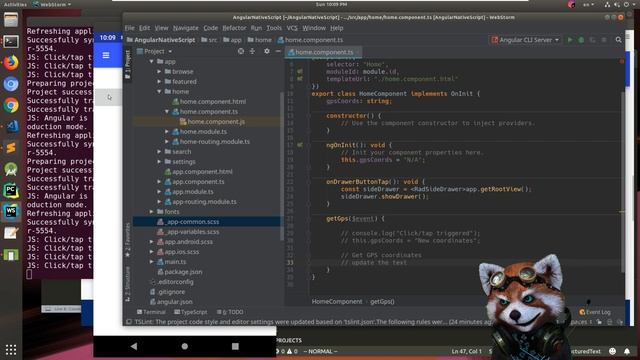Open the 1: Project side tool button
The image size is (640, 360).
127,65
